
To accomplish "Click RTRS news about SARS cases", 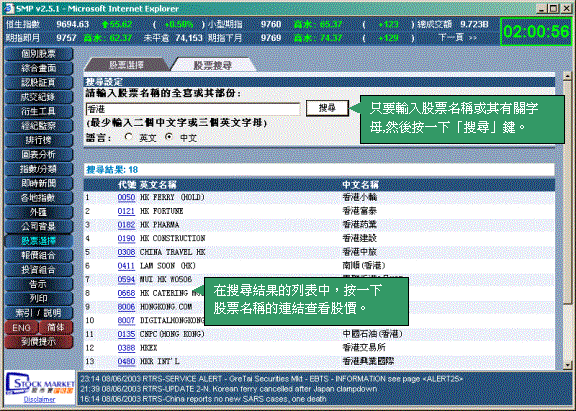I will (203, 399).
